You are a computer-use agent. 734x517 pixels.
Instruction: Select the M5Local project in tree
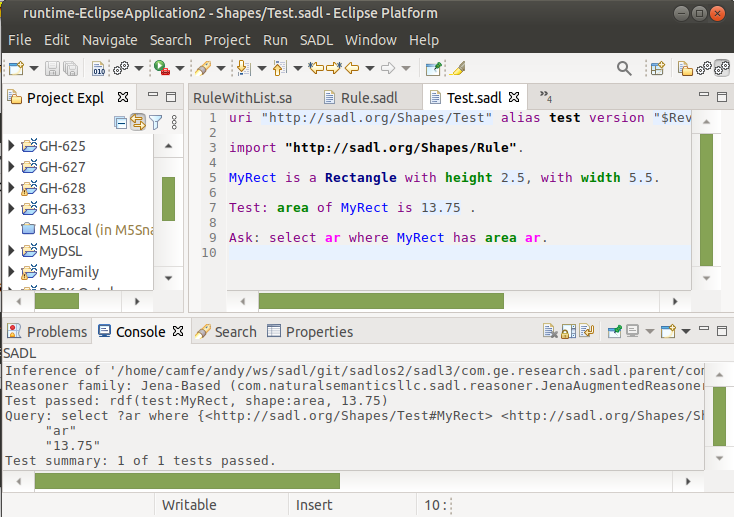87,230
